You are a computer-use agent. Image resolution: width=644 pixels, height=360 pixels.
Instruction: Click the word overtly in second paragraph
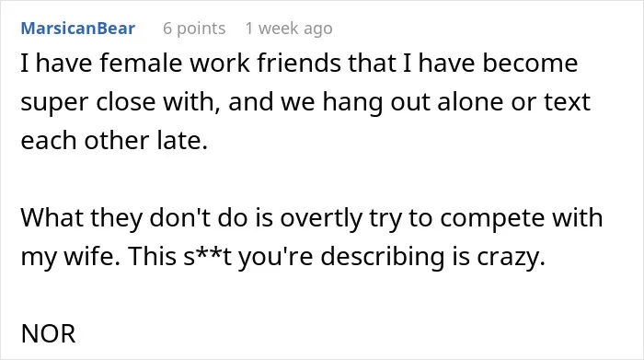click(321, 218)
